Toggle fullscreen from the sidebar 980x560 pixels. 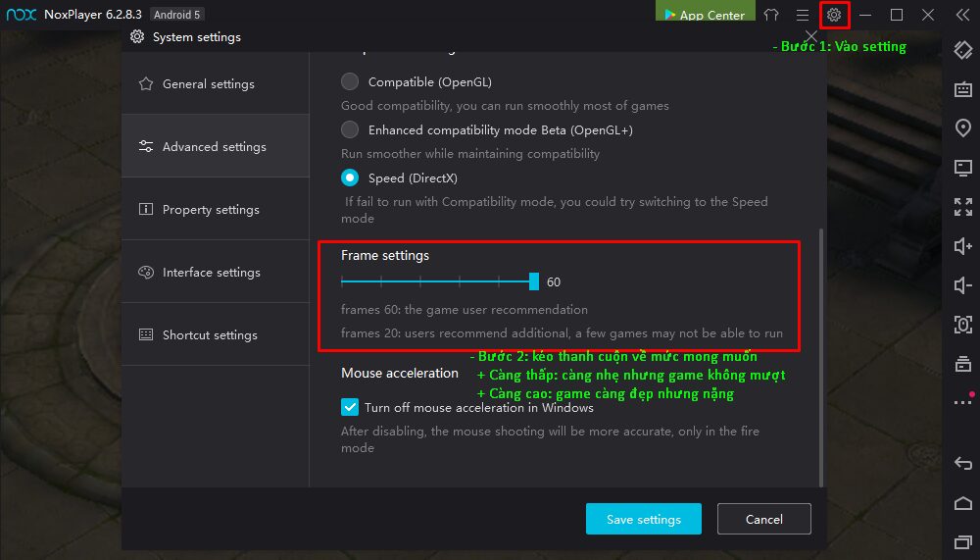(962, 207)
